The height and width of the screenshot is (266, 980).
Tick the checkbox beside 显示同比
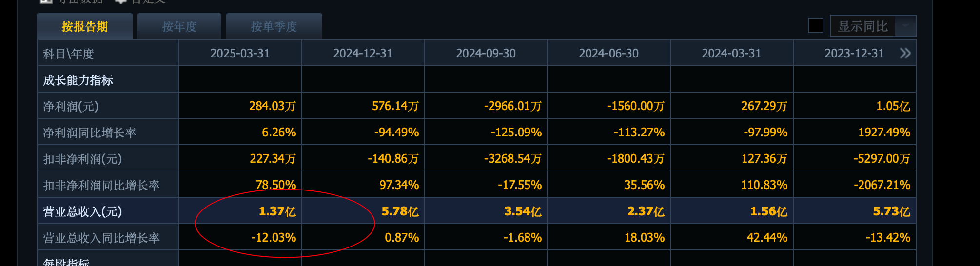pos(815,26)
